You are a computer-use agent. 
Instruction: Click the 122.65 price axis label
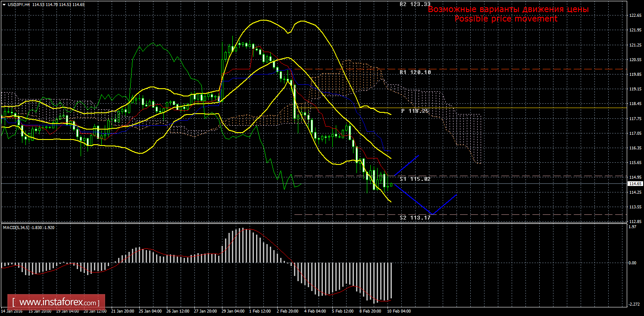point(635,15)
